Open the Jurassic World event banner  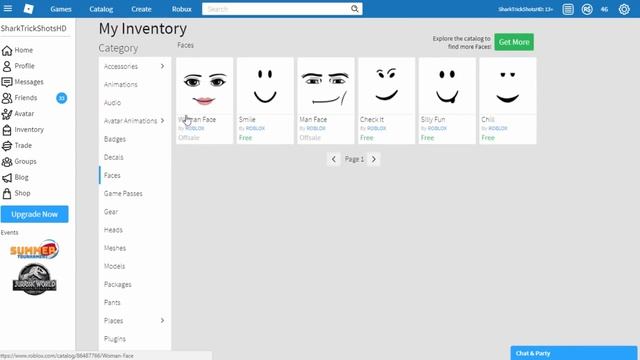[35, 279]
